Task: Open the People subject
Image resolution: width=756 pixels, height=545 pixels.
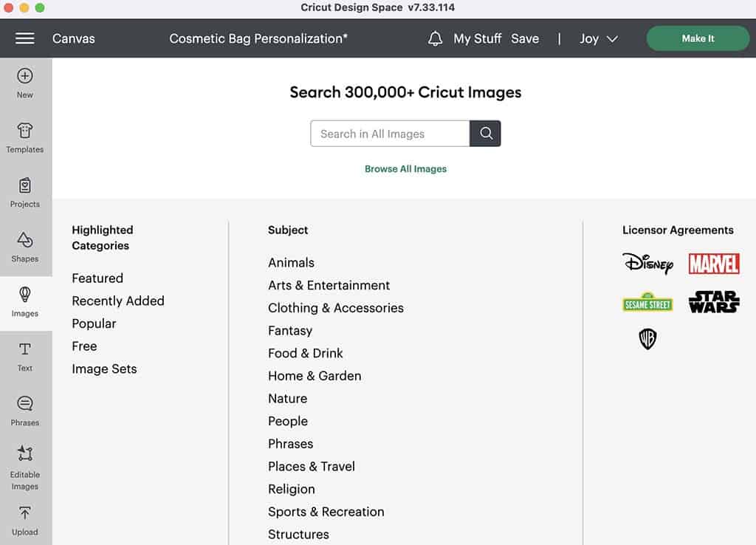Action: tap(288, 421)
